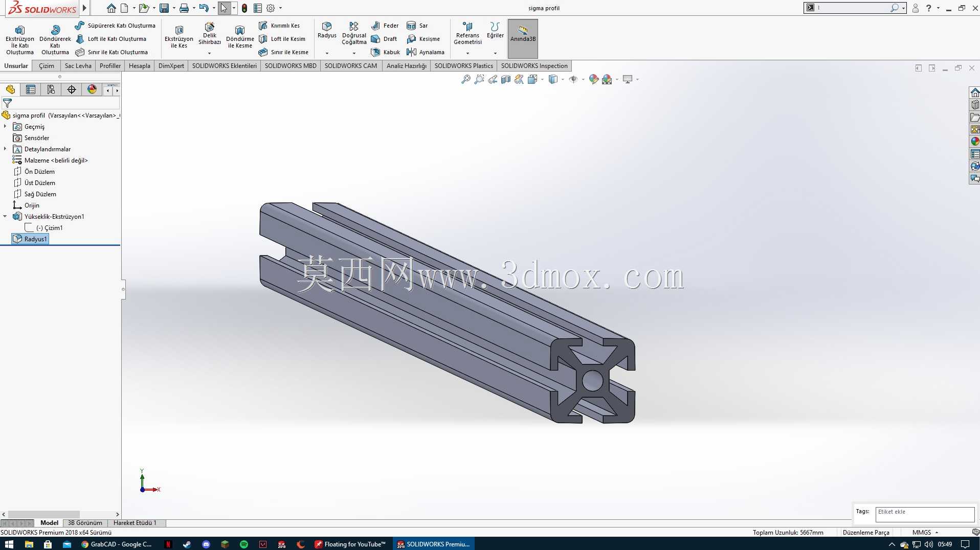Open Hareket Etüdü 1 tab
The height and width of the screenshot is (550, 980).
[x=135, y=523]
